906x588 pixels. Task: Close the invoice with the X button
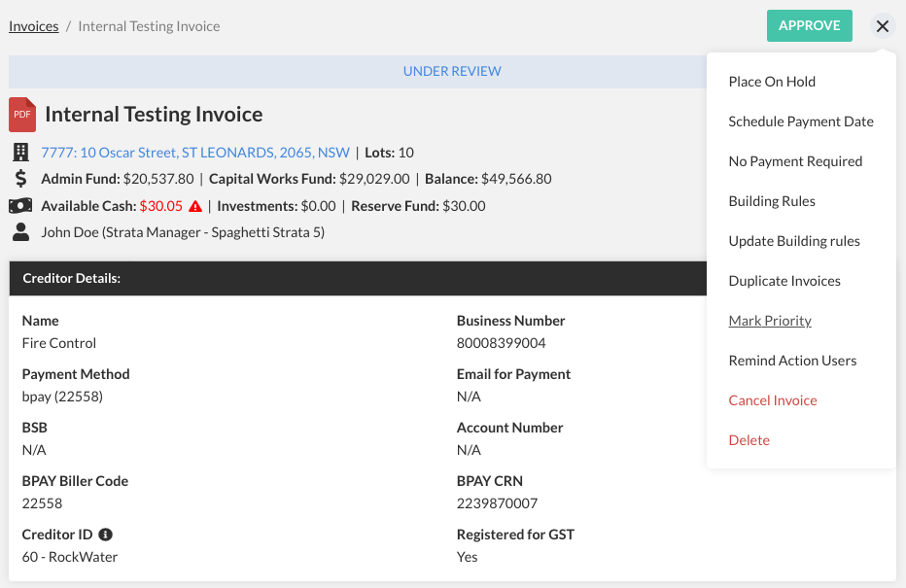point(883,26)
